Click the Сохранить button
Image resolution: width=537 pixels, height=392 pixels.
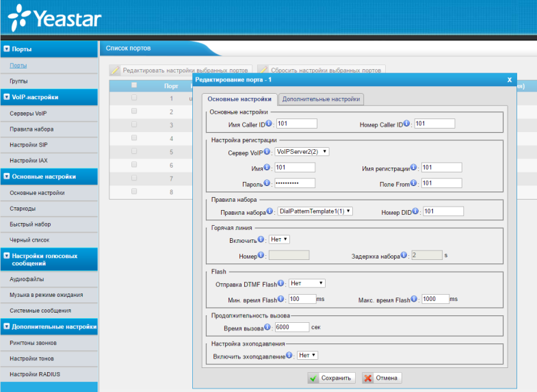[x=330, y=378]
